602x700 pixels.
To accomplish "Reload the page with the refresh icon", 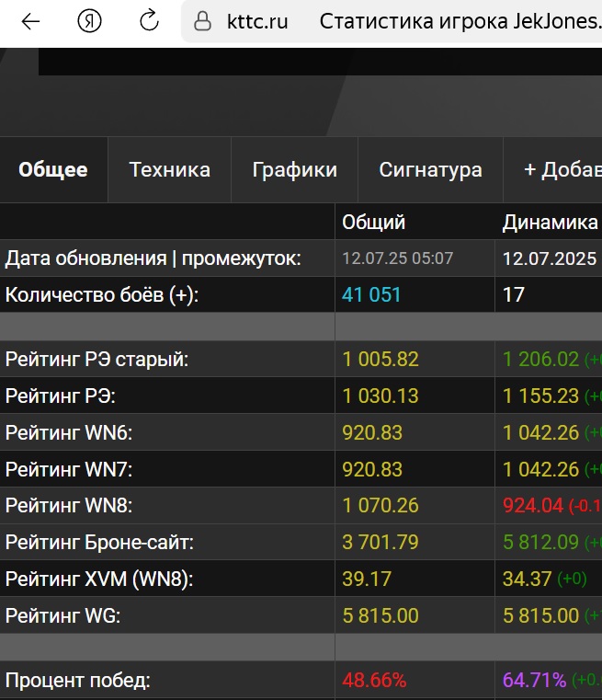I will [148, 22].
